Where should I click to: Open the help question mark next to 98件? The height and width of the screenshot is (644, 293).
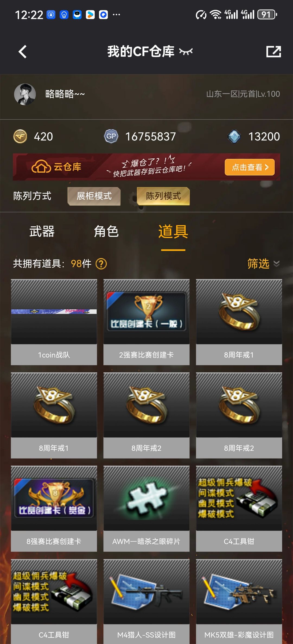101,264
